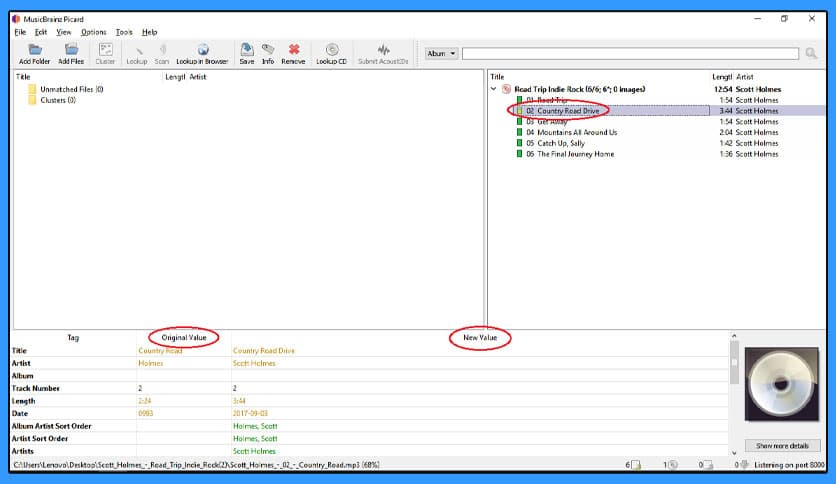Screen dimensions: 836x484
Task: Select Unmatched Files (0) row
Action: (x=71, y=90)
